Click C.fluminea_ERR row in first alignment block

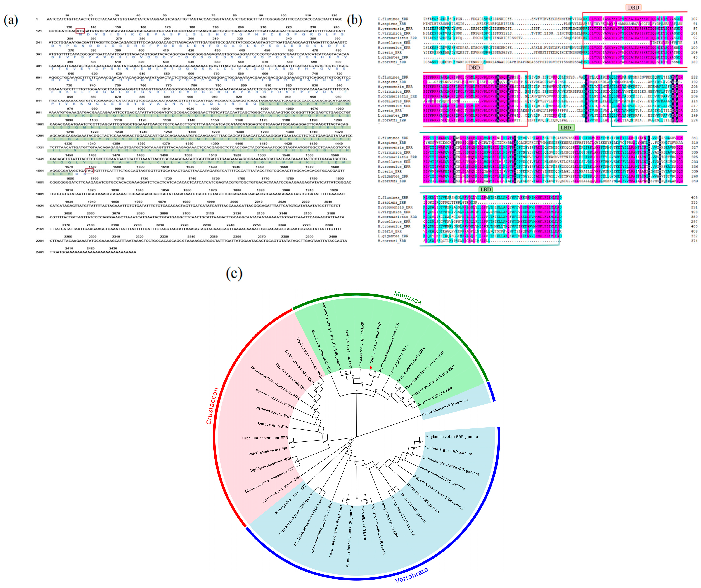coord(393,19)
